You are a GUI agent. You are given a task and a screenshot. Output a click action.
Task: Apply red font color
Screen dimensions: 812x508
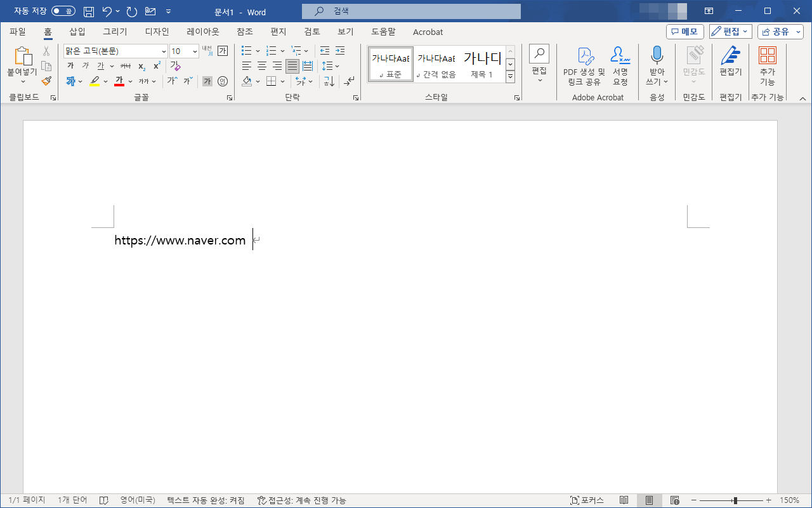[x=119, y=81]
